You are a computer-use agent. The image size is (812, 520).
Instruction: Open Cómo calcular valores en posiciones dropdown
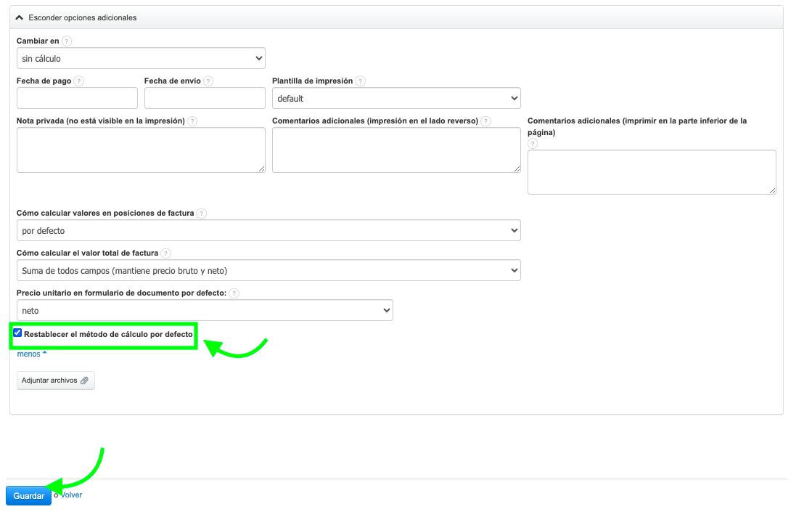click(268, 231)
